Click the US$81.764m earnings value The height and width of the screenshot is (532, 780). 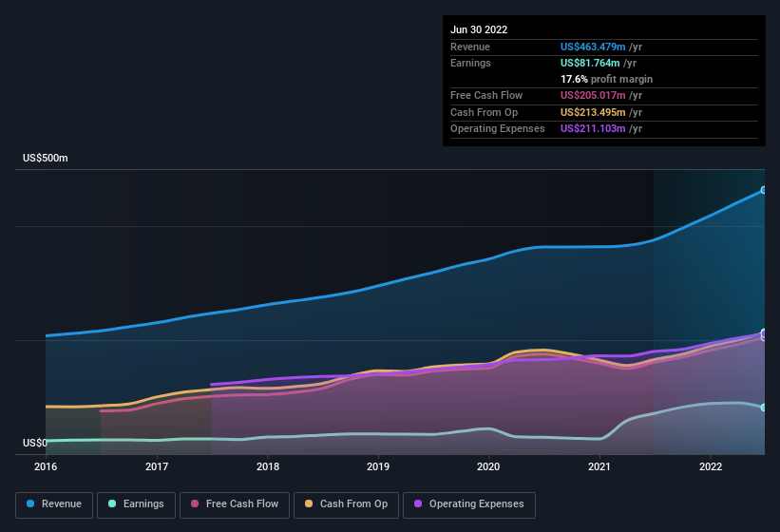click(590, 63)
